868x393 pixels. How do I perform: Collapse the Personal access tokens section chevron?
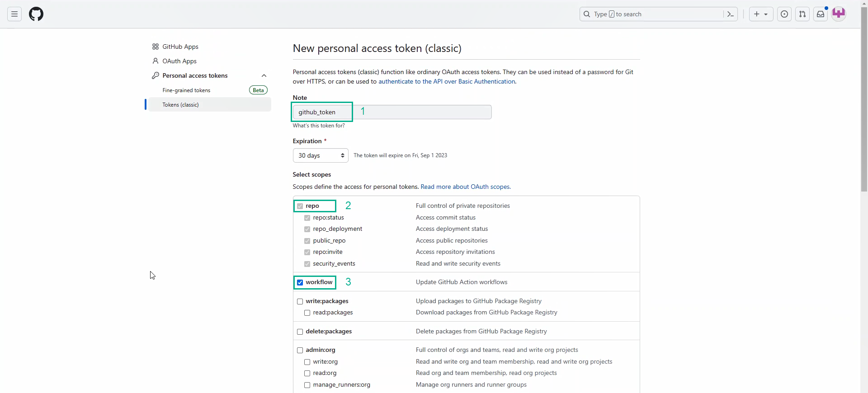coord(264,75)
